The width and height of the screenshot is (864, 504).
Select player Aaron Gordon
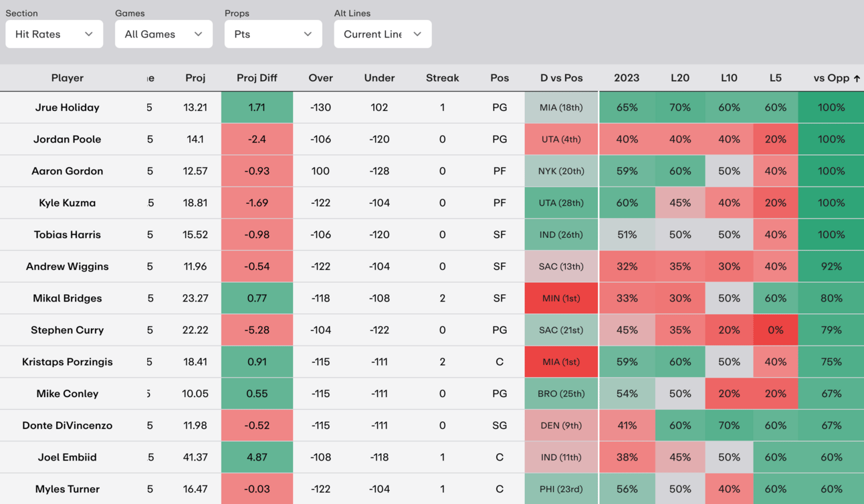[x=68, y=170]
